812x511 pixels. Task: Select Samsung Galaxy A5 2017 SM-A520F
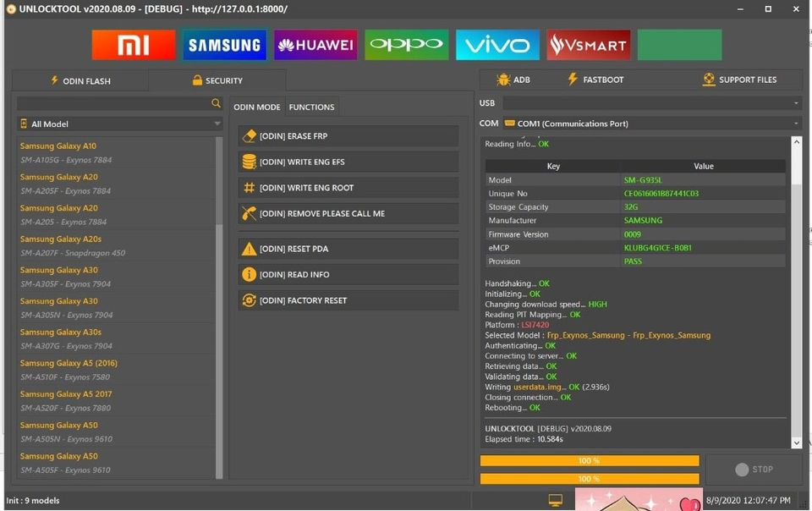tap(116, 401)
